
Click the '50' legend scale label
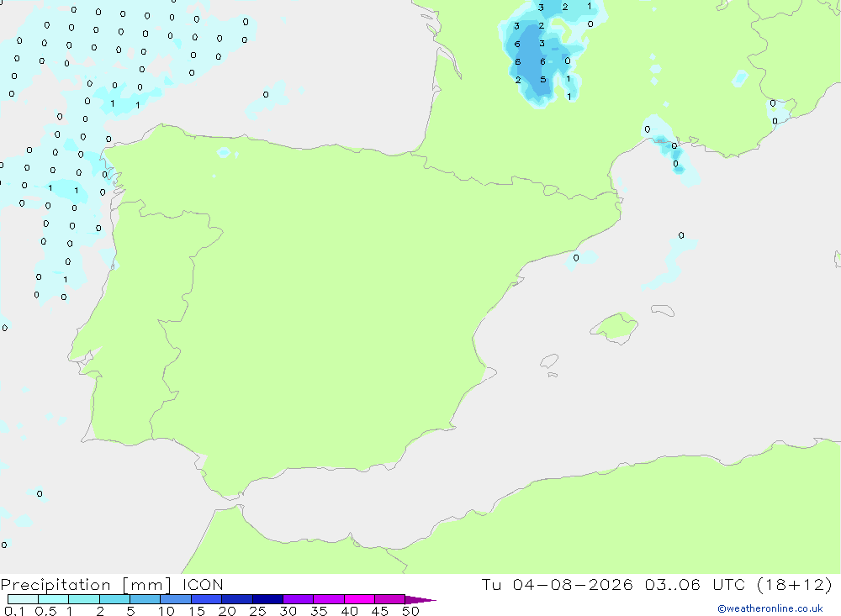coord(410,611)
